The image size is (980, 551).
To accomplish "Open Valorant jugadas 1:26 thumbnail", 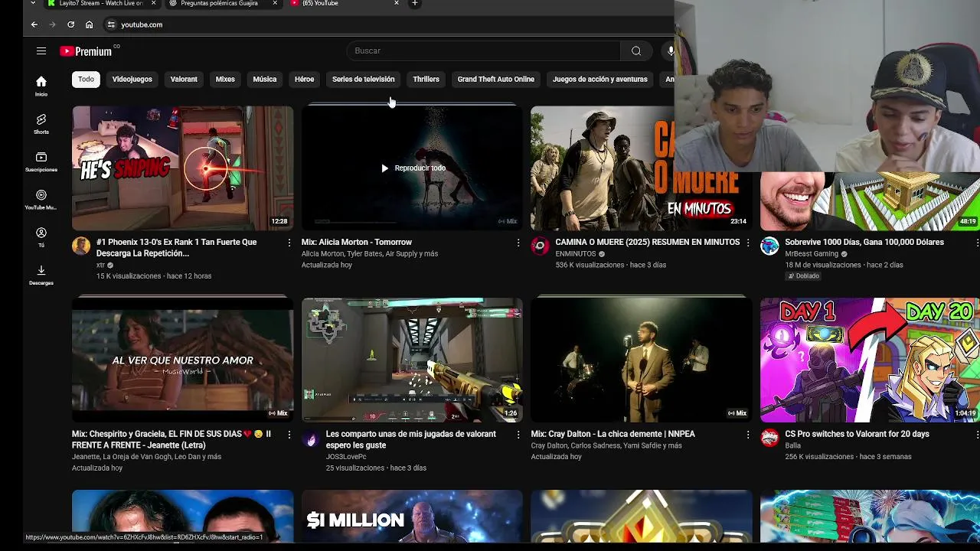I will tap(412, 360).
